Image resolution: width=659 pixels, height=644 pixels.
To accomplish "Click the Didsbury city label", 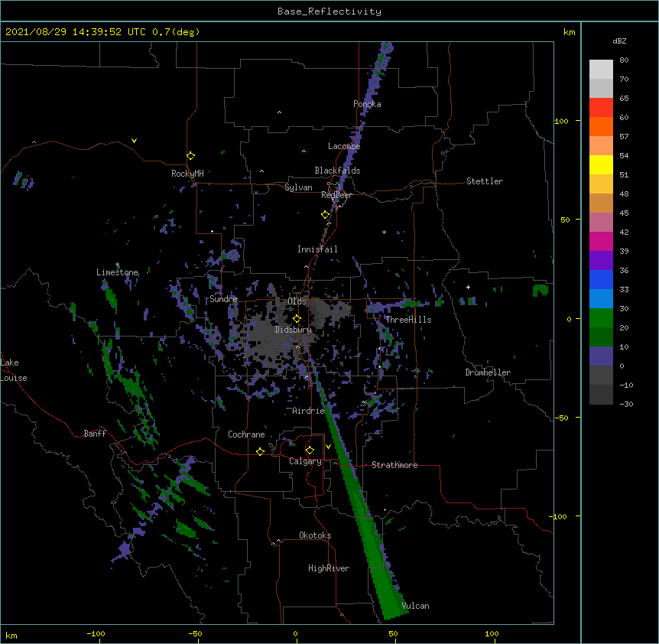I will pos(294,330).
